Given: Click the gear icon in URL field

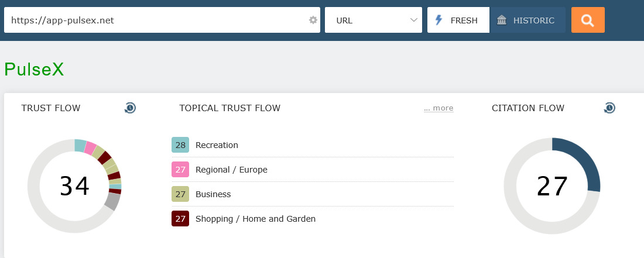Looking at the screenshot, I should pos(313,20).
